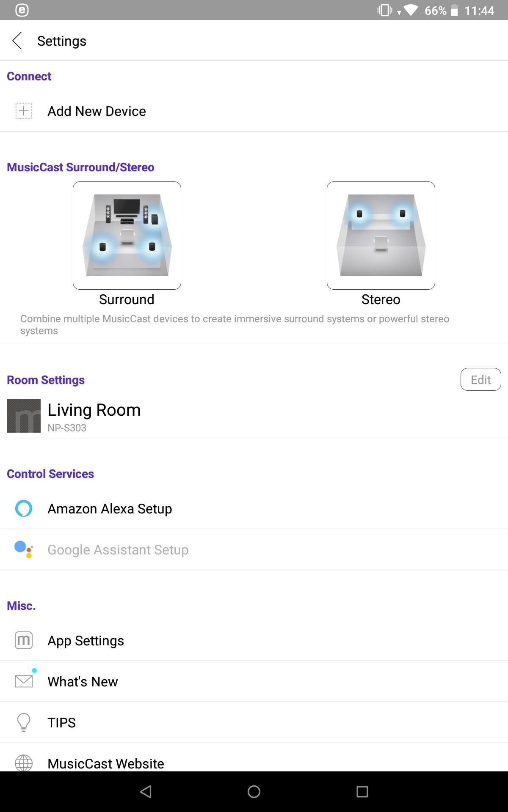Open the What's New entry

click(x=254, y=681)
